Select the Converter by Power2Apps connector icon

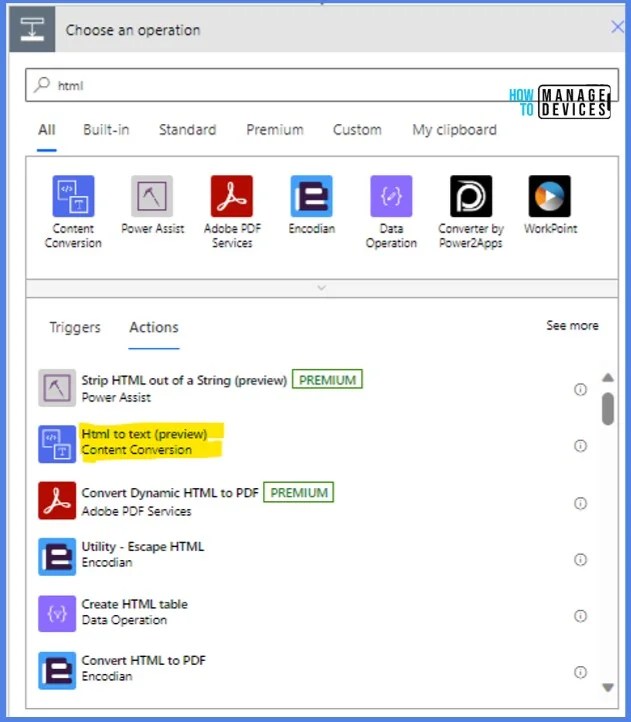(x=471, y=196)
